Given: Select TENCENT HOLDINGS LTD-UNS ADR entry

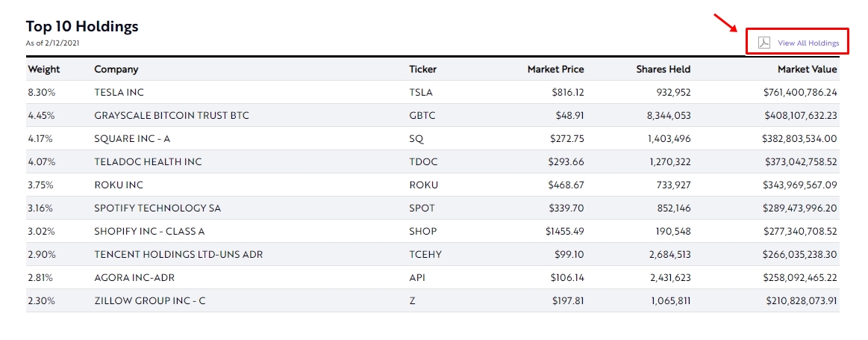Looking at the screenshot, I should click(178, 255).
